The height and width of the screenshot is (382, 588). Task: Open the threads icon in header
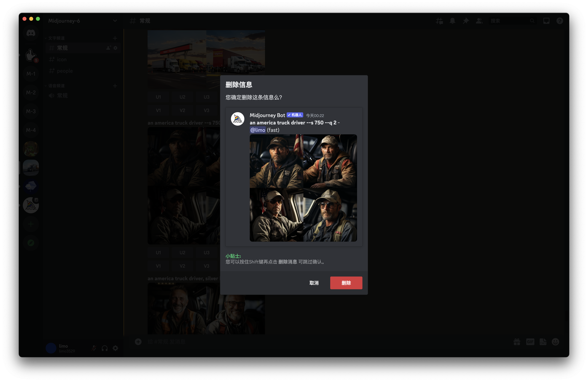(439, 21)
